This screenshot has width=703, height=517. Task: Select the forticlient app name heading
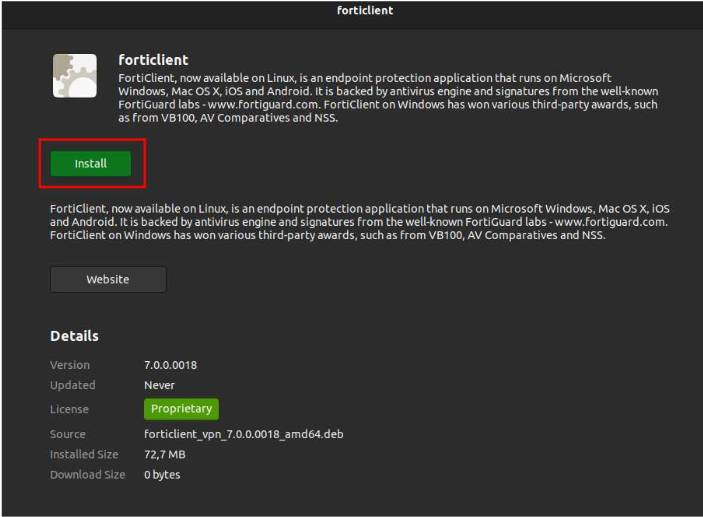coord(153,60)
